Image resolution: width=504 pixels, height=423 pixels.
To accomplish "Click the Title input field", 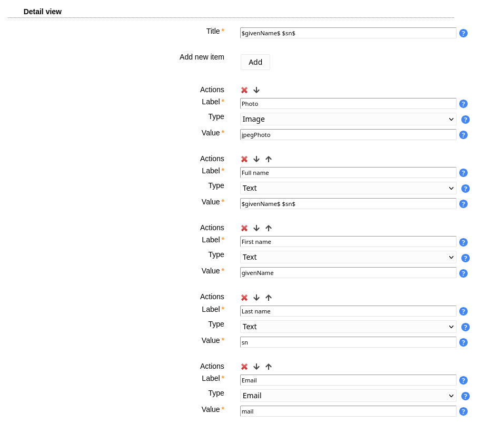I will click(348, 33).
